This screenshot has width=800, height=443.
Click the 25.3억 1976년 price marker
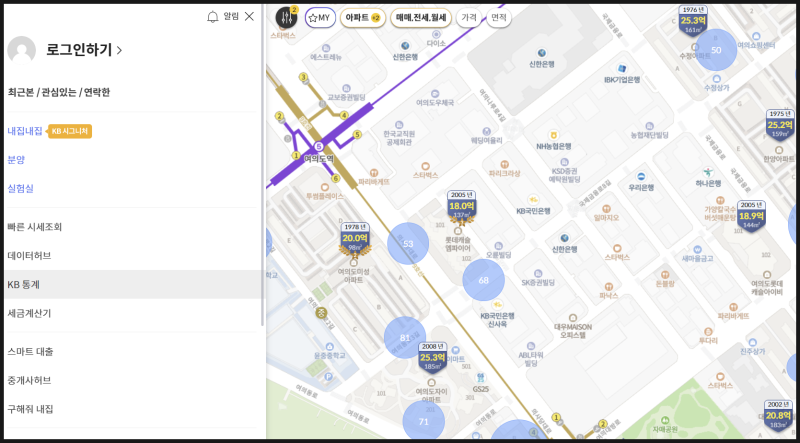693,20
